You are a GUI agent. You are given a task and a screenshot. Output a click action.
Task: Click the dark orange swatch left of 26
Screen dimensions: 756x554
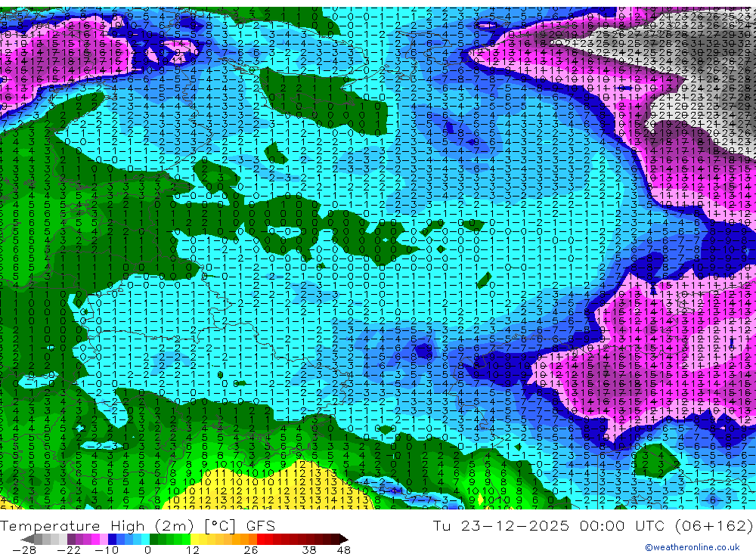253,540
